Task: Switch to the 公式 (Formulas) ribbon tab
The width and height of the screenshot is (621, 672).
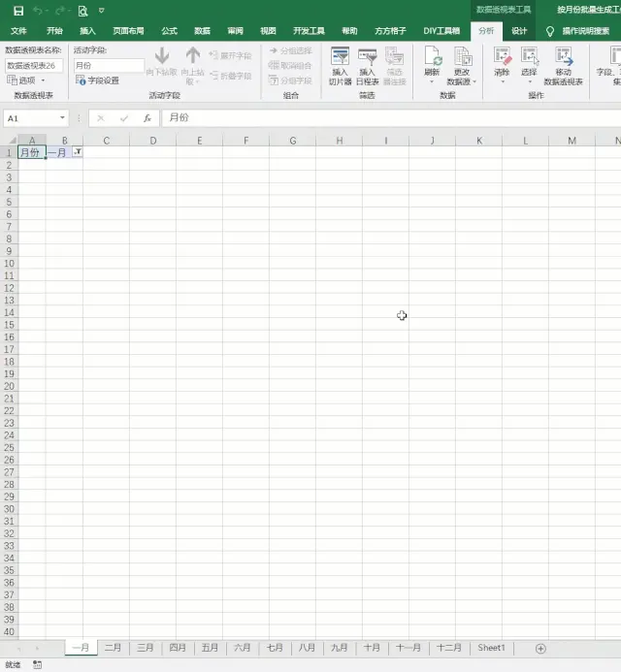Action: (170, 31)
